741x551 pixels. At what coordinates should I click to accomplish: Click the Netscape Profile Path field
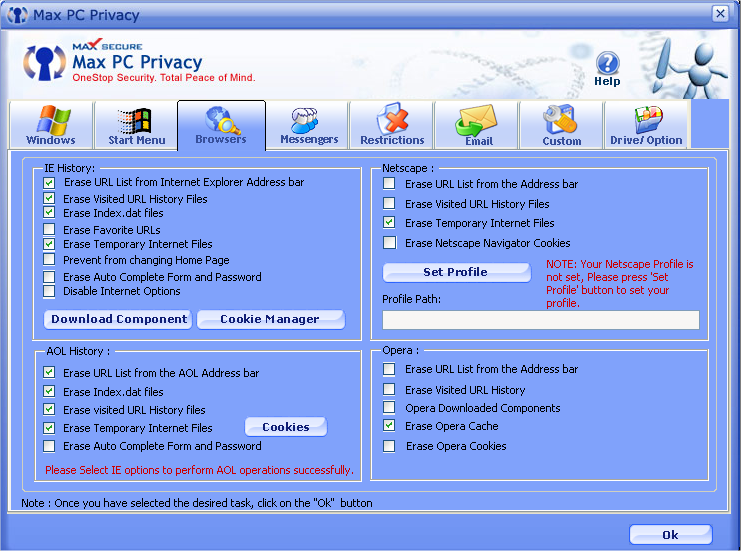541,320
